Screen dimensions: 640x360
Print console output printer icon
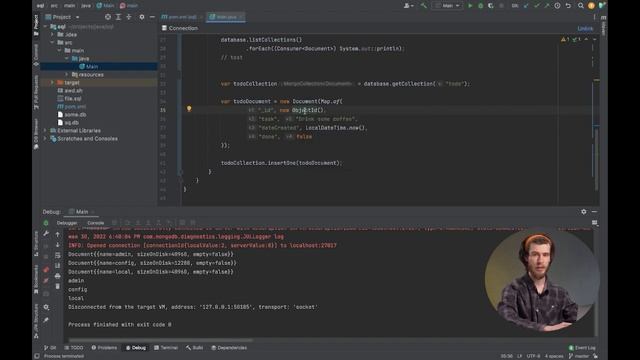58,276
